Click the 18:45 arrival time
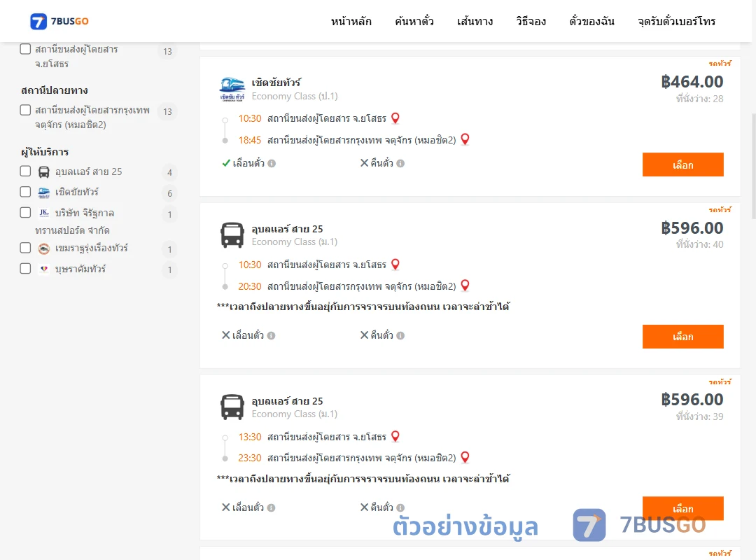Screen dimensions: 756x560 (250, 141)
